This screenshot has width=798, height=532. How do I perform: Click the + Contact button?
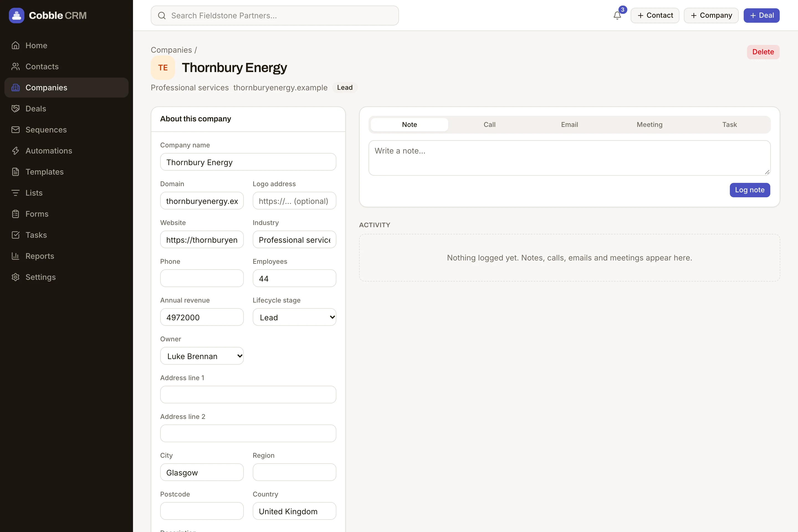click(655, 15)
